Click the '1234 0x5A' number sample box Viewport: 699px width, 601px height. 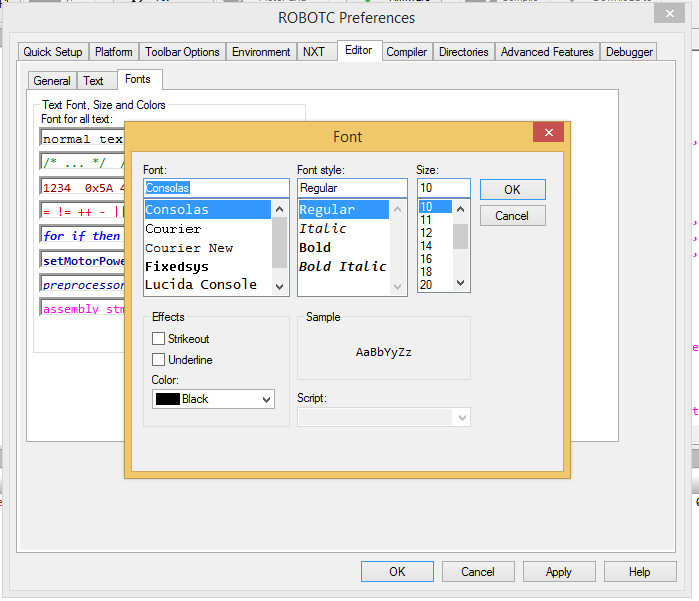82,188
